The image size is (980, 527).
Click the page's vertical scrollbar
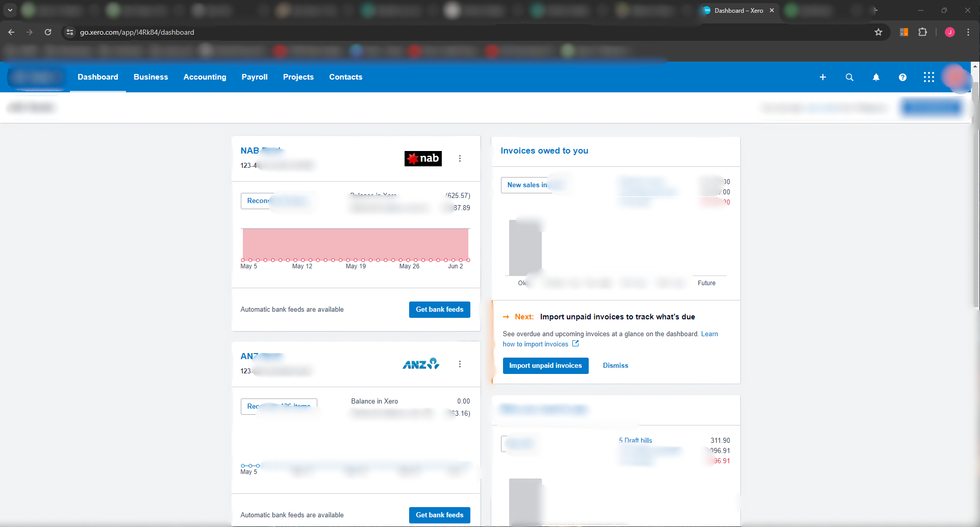tap(975, 194)
